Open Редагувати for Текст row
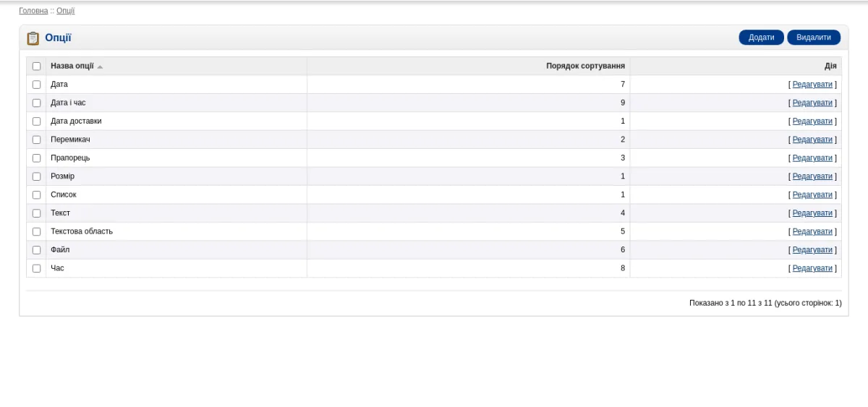Image resolution: width=868 pixels, height=407 pixels. coord(812,213)
